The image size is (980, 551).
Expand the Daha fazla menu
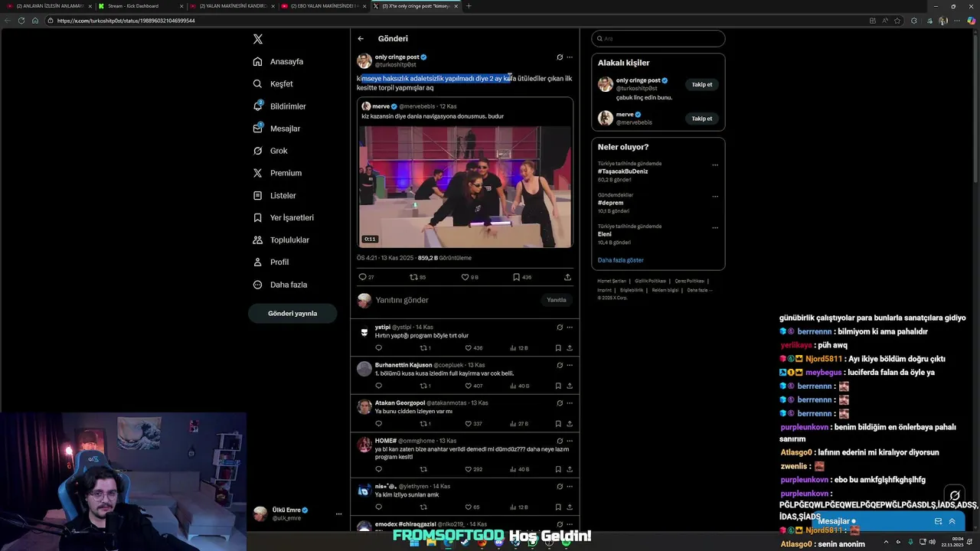pyautogui.click(x=280, y=285)
